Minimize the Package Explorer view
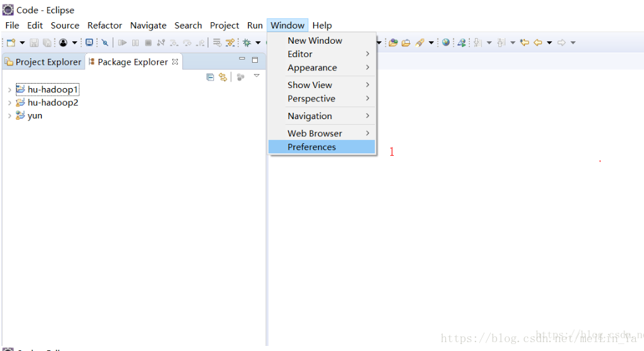644x351 pixels. pyautogui.click(x=242, y=59)
